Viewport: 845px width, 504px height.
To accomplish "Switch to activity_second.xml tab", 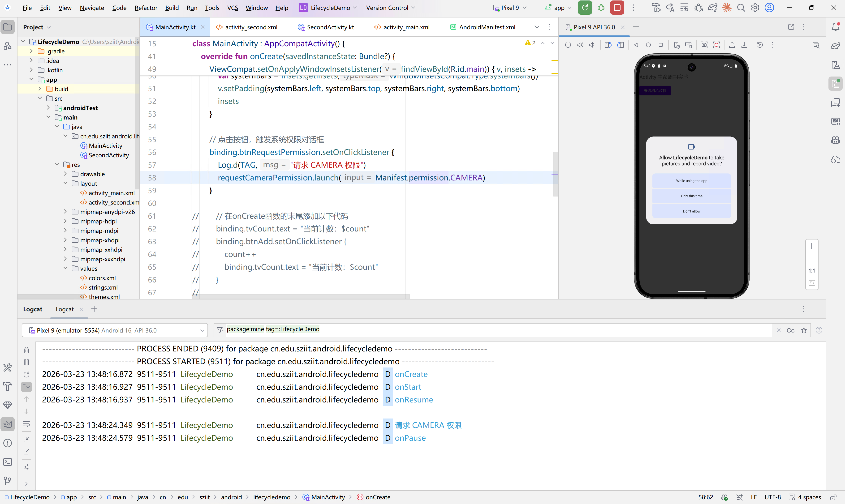I will click(x=247, y=27).
